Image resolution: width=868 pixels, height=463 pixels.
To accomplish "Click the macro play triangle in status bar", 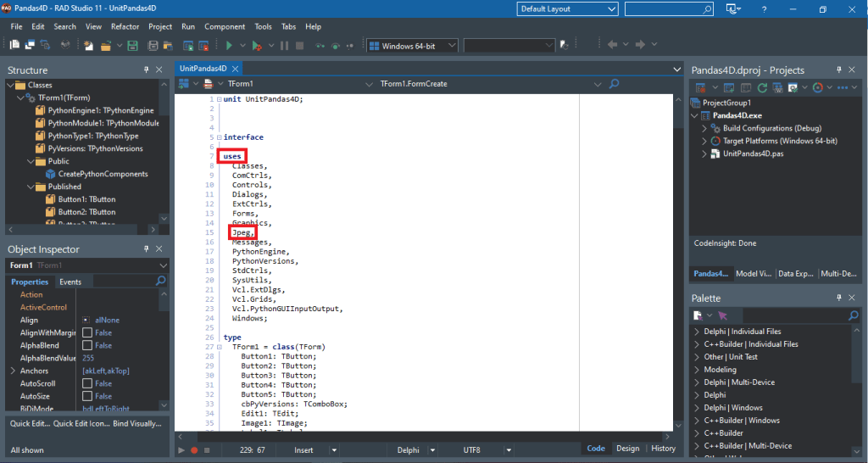I will tap(181, 450).
